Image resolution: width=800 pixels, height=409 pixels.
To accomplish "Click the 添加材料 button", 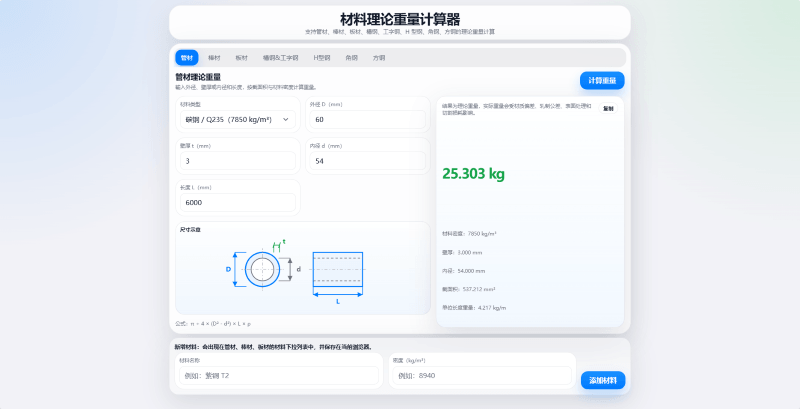I will (x=603, y=380).
